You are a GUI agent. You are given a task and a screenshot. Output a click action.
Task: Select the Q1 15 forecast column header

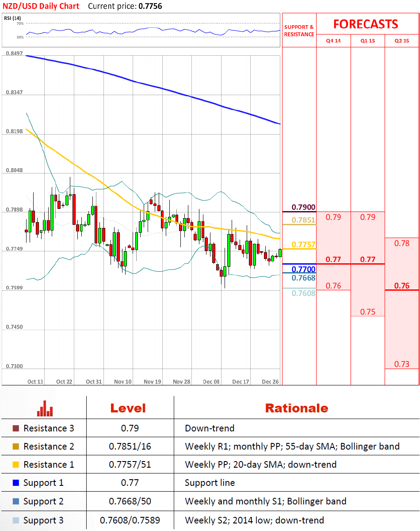point(368,41)
